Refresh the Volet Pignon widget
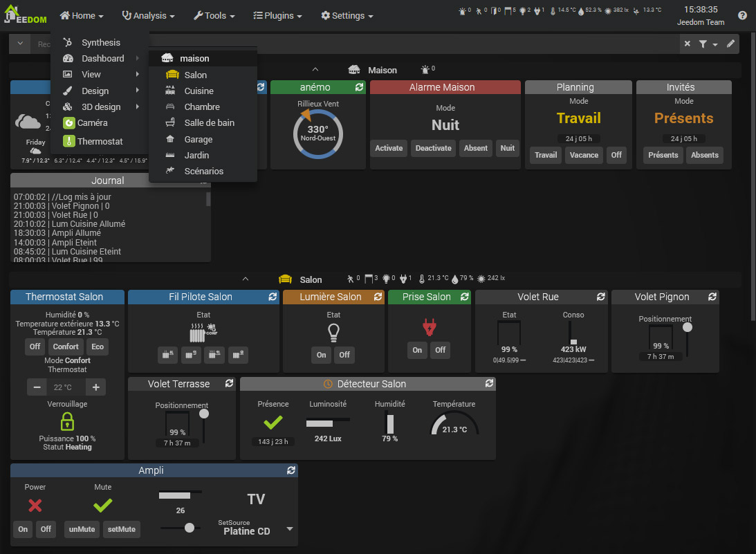 (x=712, y=297)
